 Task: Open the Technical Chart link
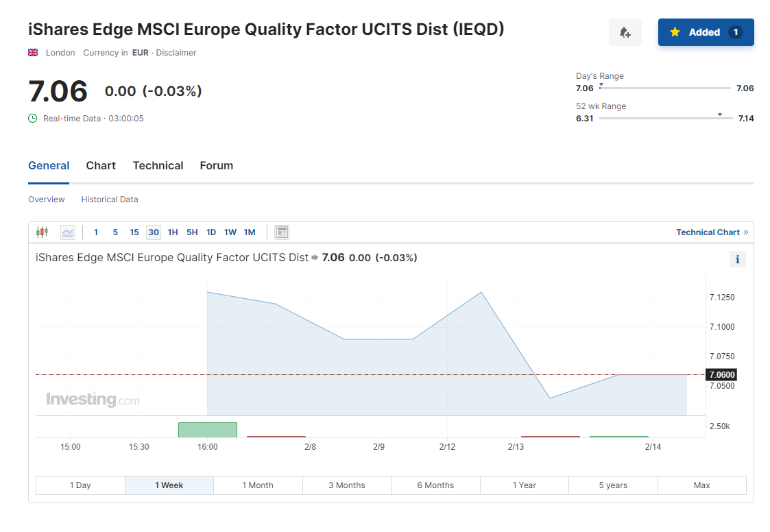point(712,232)
